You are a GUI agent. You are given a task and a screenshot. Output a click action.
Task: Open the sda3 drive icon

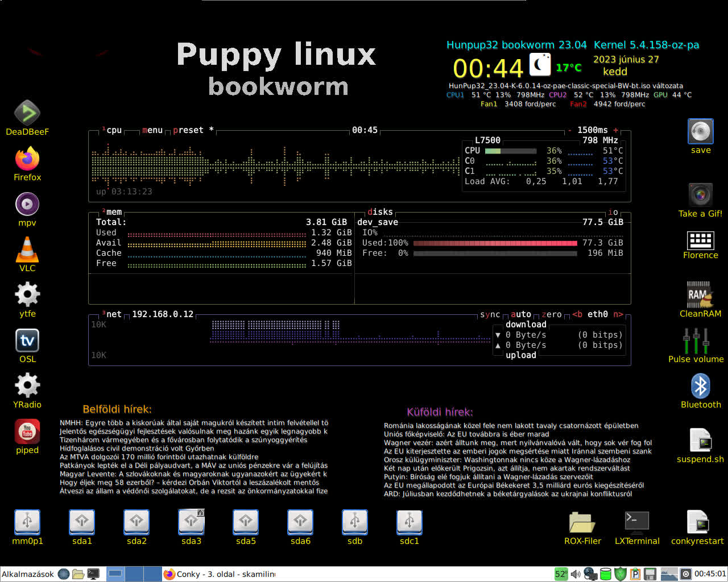[x=191, y=522]
